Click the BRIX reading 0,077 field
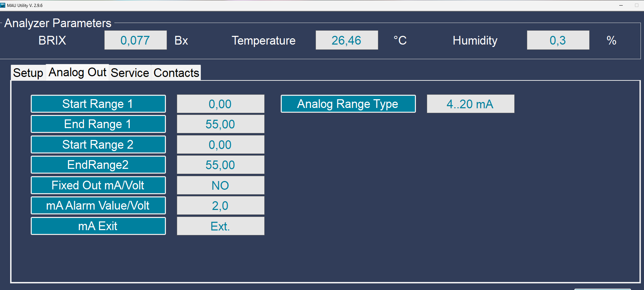The height and width of the screenshot is (290, 644). coord(136,40)
